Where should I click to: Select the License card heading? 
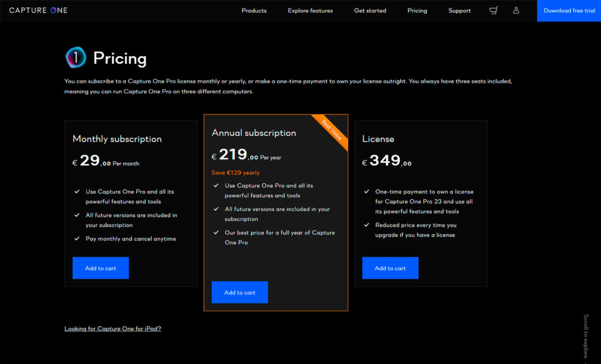click(378, 139)
